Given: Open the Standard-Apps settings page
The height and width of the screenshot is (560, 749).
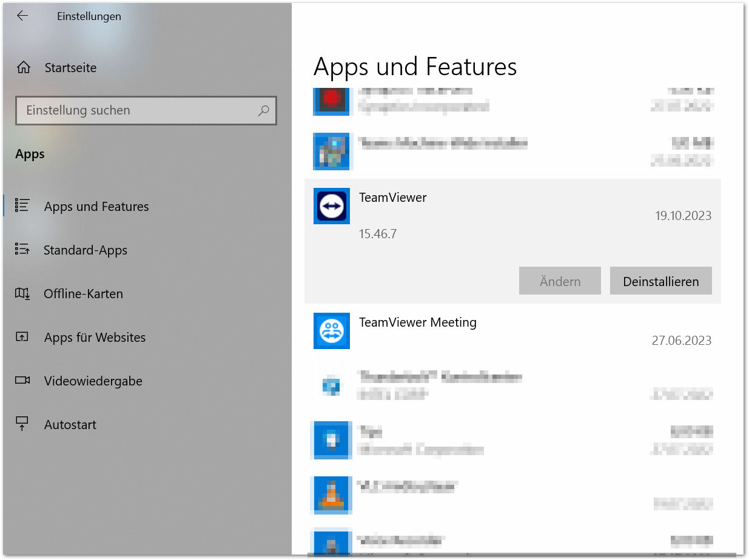Looking at the screenshot, I should [x=85, y=250].
